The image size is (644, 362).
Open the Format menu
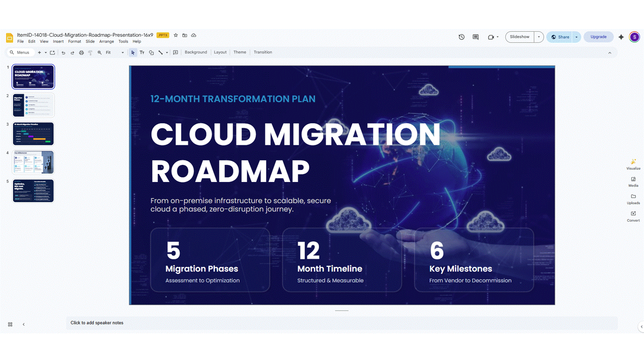click(x=74, y=42)
